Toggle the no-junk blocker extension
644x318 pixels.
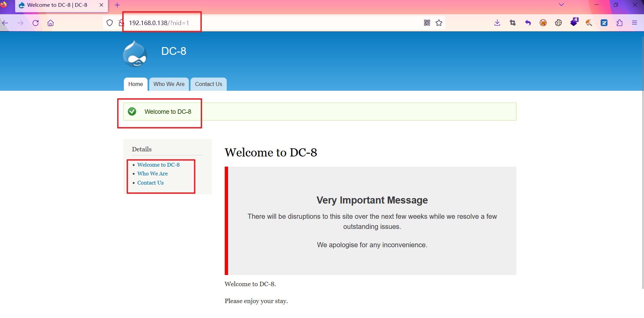coord(543,23)
